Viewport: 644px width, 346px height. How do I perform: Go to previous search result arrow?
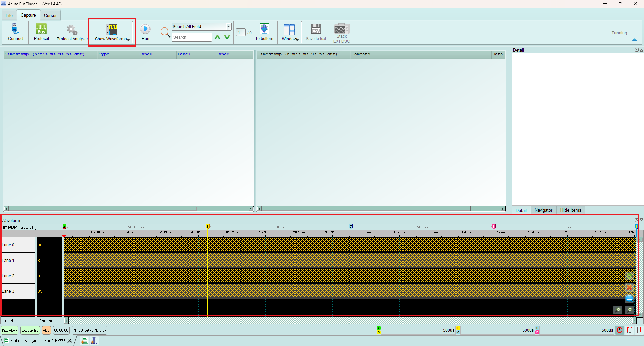coord(218,37)
